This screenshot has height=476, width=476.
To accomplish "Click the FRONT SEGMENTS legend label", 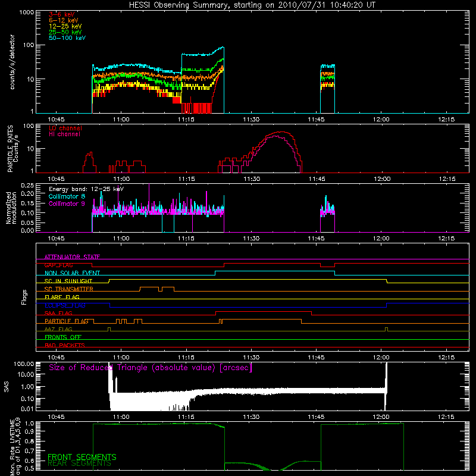I will [82, 457].
